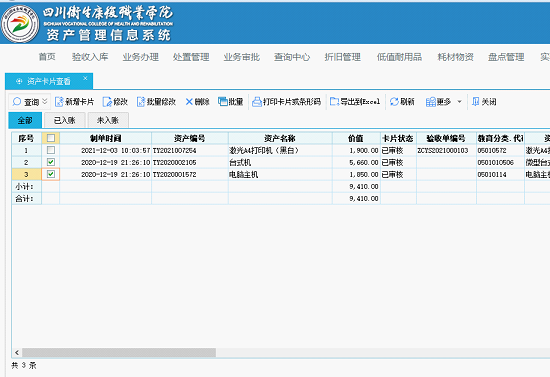Toggle the select-all header checkbox

tap(51, 138)
